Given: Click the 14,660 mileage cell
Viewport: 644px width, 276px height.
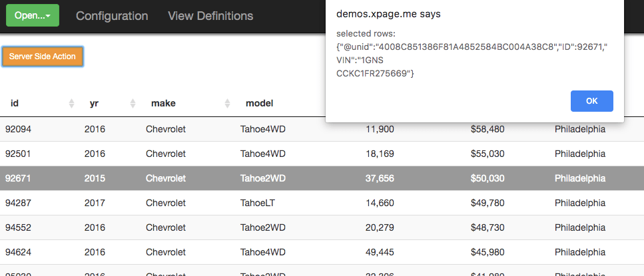Looking at the screenshot, I should pyautogui.click(x=380, y=203).
